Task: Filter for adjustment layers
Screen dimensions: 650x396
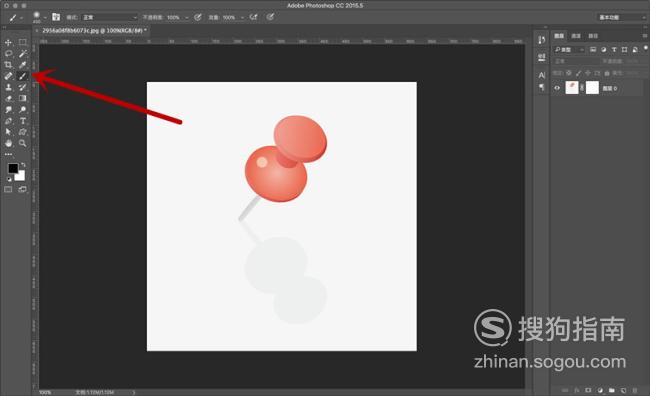Action: pyautogui.click(x=604, y=50)
